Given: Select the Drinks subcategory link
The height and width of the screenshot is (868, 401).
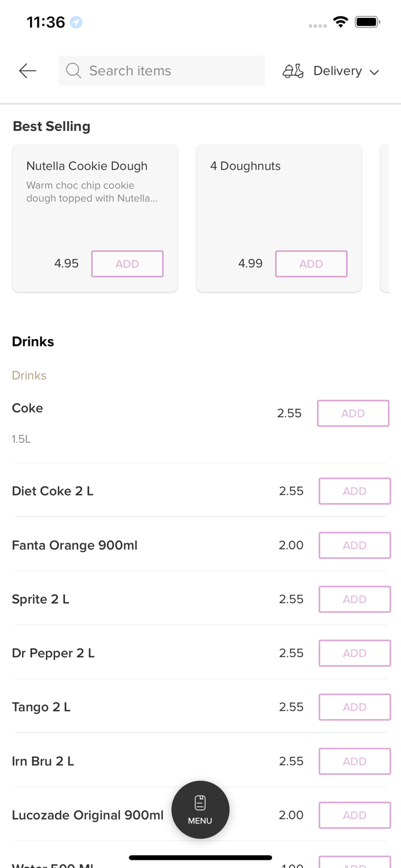Looking at the screenshot, I should point(29,376).
